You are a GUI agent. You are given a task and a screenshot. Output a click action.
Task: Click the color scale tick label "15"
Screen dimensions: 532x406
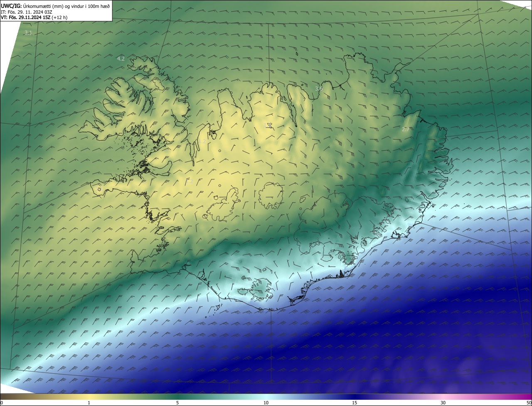[x=355, y=403]
